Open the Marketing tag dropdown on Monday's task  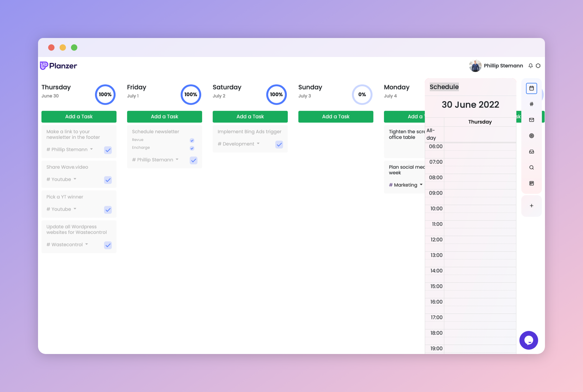tap(421, 185)
